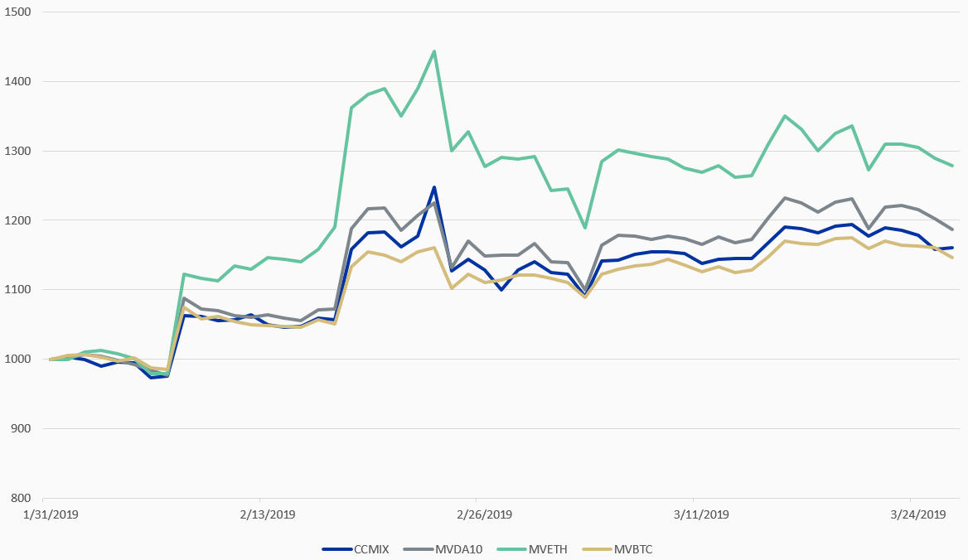Select the MVDA10 legend label
Screen dimensions: 968x560
tap(458, 548)
